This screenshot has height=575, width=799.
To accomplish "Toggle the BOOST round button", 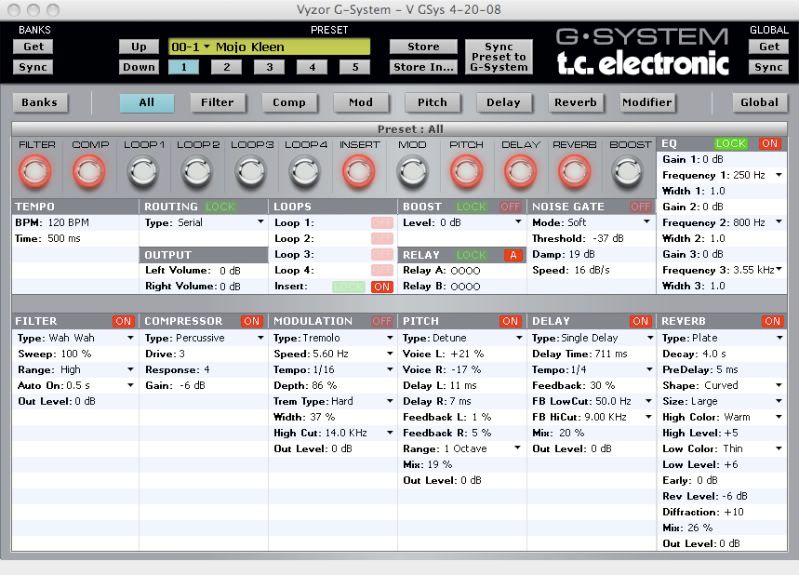I will [x=628, y=171].
